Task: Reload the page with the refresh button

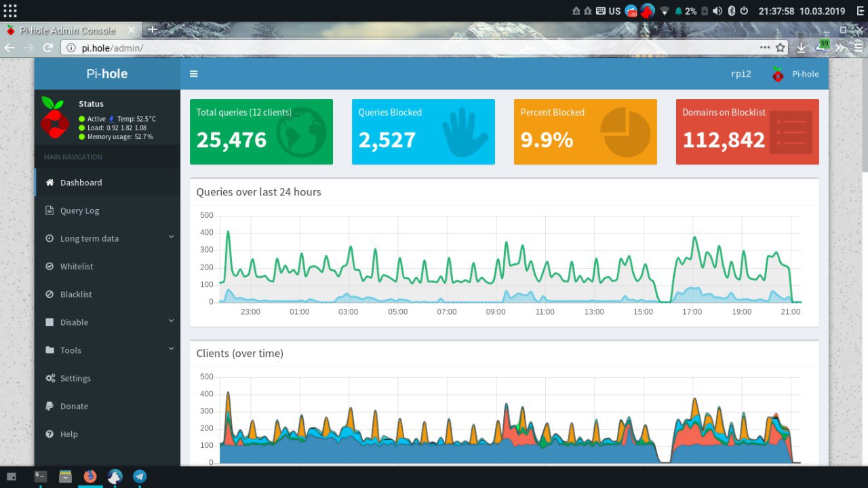Action: [x=48, y=48]
